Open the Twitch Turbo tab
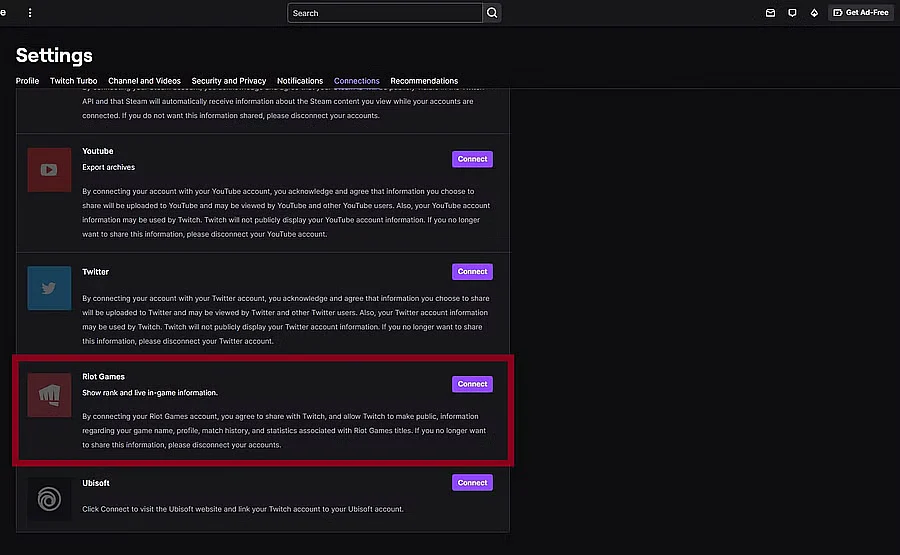Viewport: 900px width, 555px height. point(73,81)
